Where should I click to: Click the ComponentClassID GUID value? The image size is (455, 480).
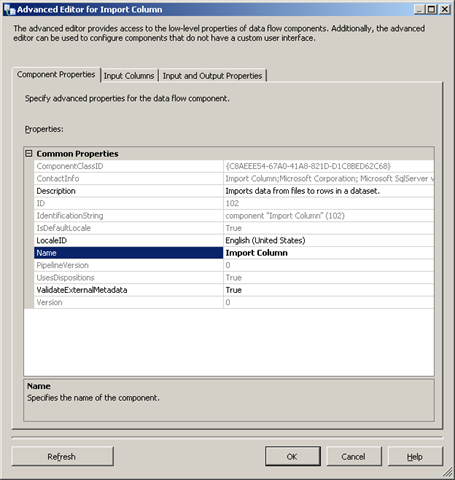(308, 166)
